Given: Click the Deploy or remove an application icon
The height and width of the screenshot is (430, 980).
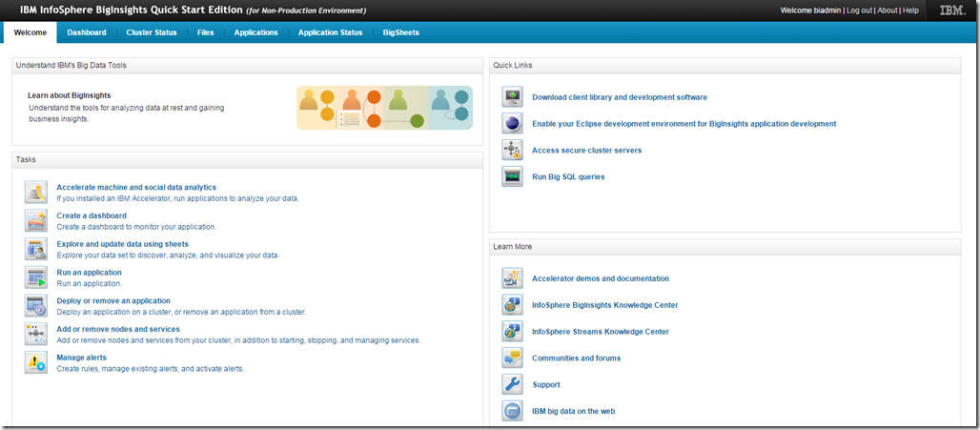Looking at the screenshot, I should (36, 305).
